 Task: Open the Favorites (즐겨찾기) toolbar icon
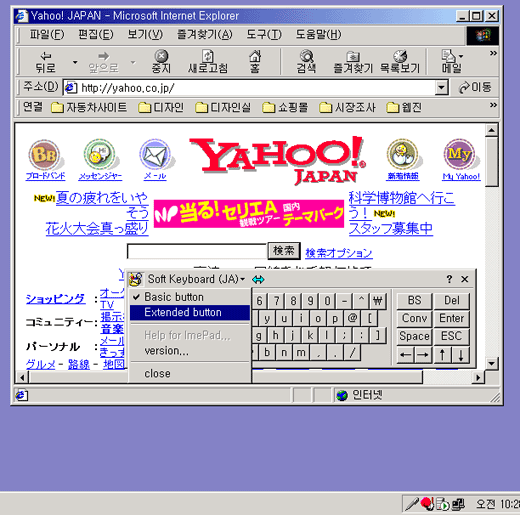tap(353, 56)
